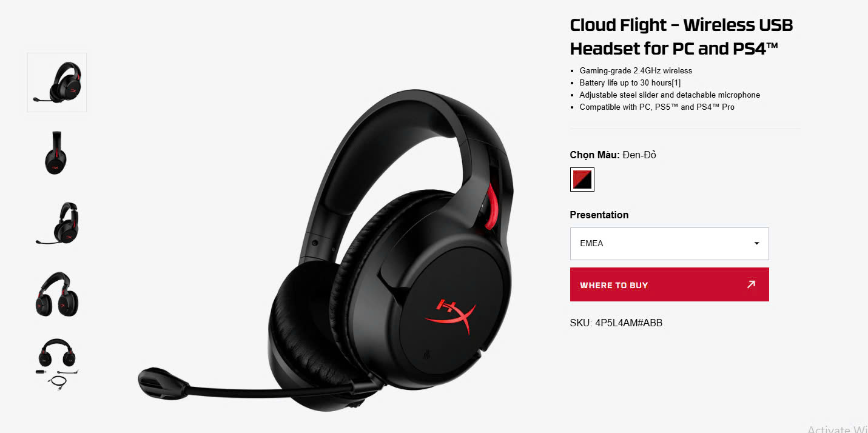The width and height of the screenshot is (868, 433).
Task: Show the side-profile headset thumbnail
Action: (56, 153)
